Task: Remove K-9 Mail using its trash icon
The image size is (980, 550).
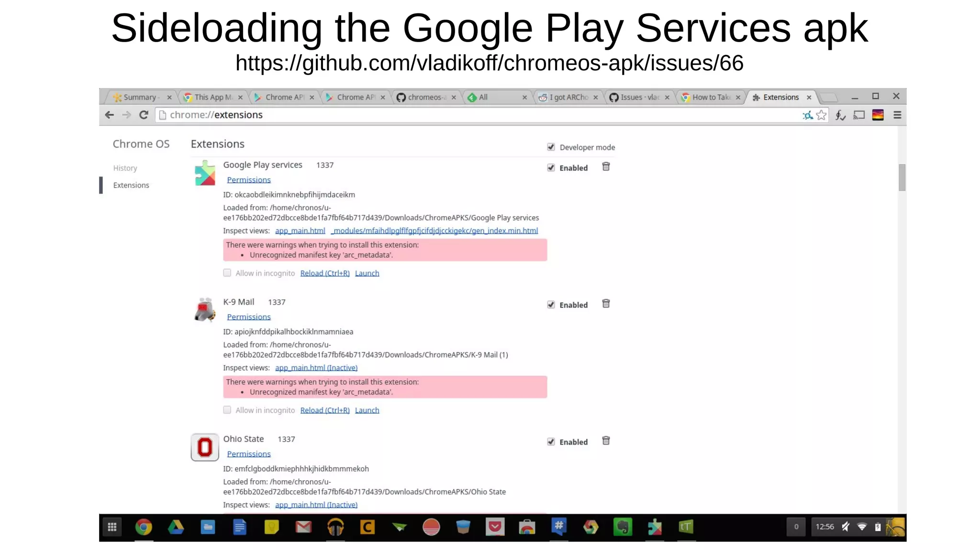Action: click(x=606, y=304)
